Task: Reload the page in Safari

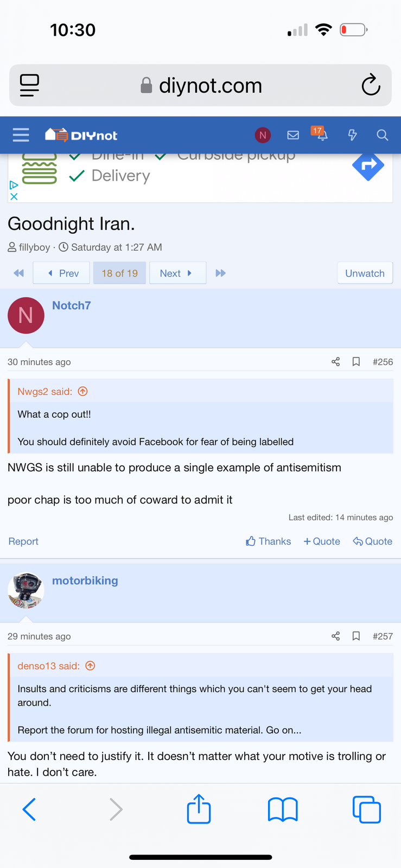Action: click(x=371, y=85)
